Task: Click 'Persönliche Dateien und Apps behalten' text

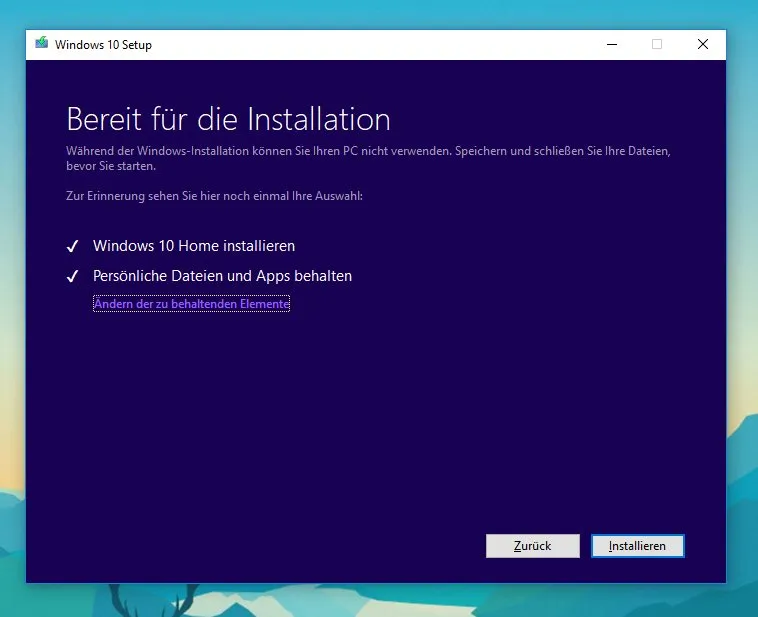Action: coord(222,276)
